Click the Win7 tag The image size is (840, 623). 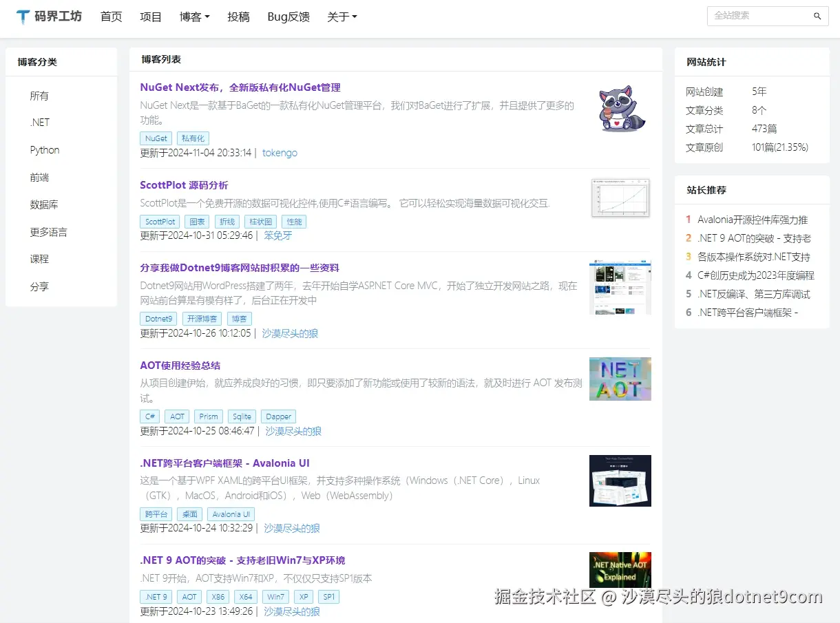pos(275,597)
